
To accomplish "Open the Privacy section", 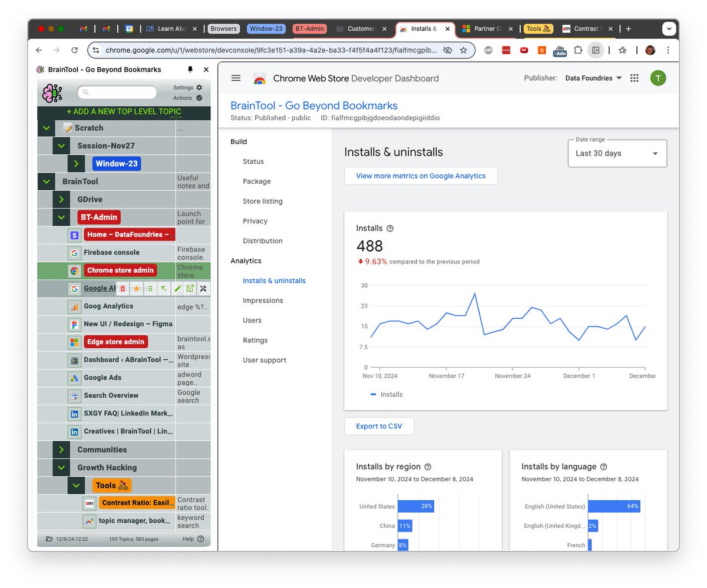I will click(255, 221).
